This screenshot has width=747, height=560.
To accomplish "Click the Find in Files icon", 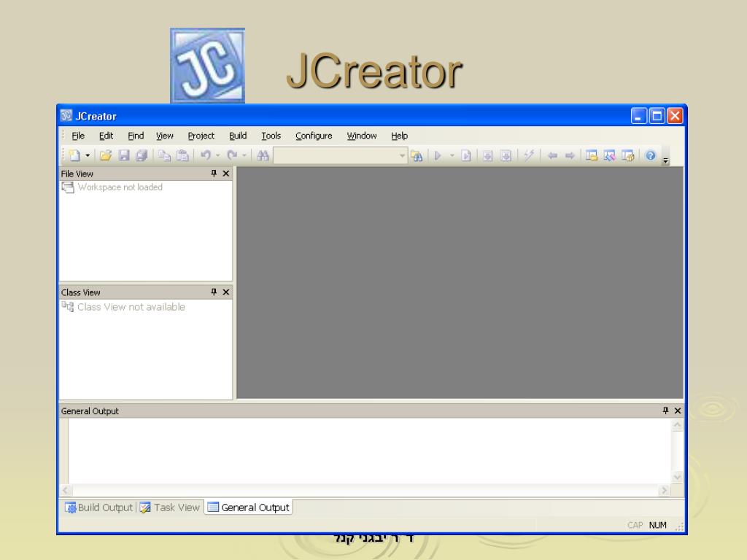I will point(417,156).
